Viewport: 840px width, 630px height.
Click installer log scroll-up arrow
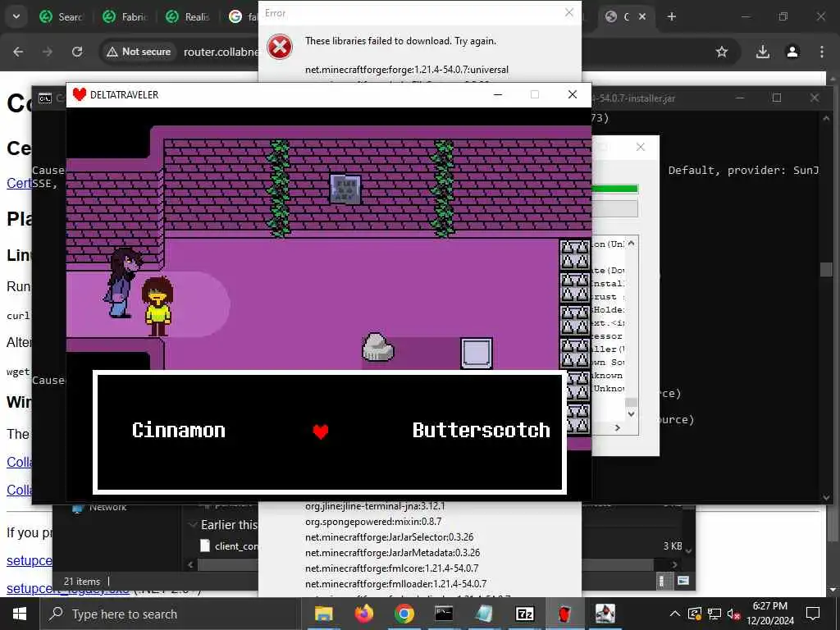click(x=631, y=244)
